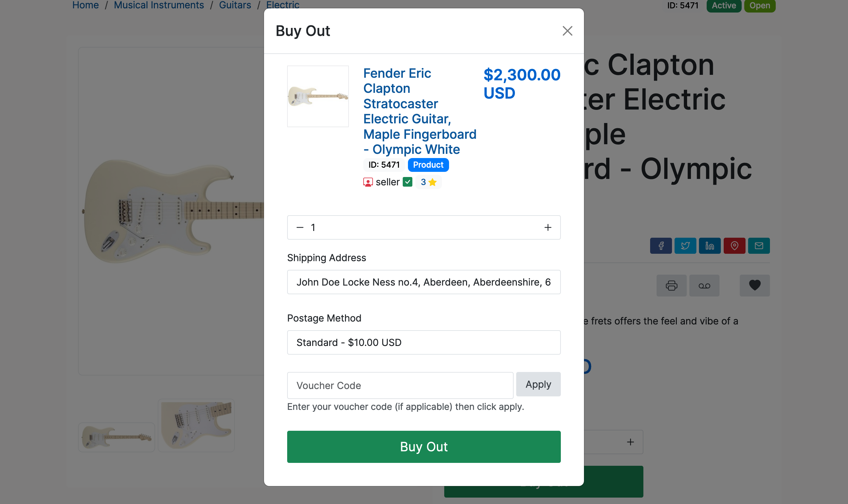This screenshot has height=504, width=848.
Task: Go to Musical Instruments breadcrumb
Action: (159, 5)
